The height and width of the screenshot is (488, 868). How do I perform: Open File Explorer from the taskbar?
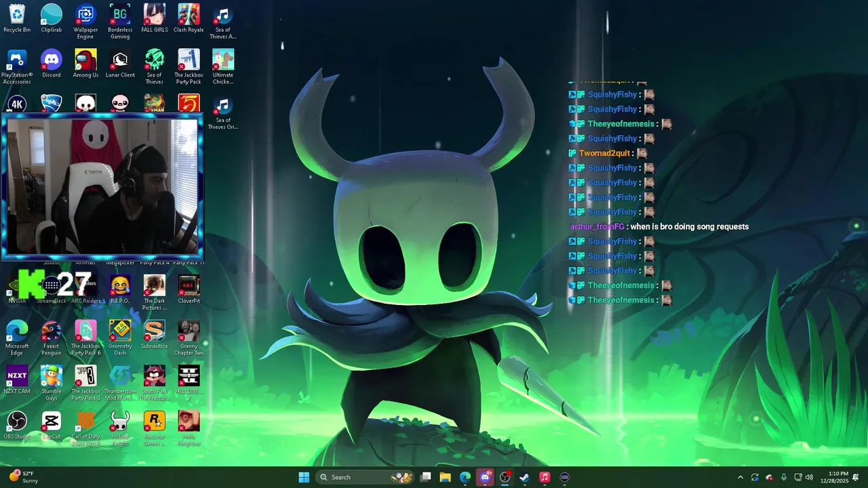point(446,477)
